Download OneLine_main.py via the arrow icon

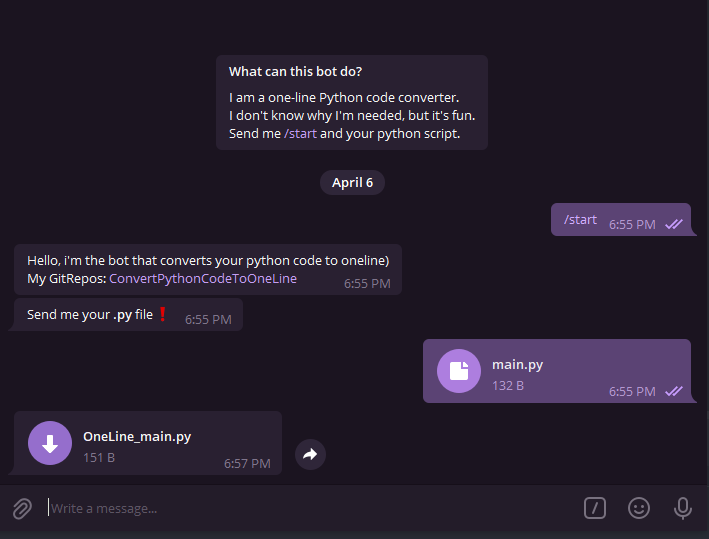click(50, 443)
